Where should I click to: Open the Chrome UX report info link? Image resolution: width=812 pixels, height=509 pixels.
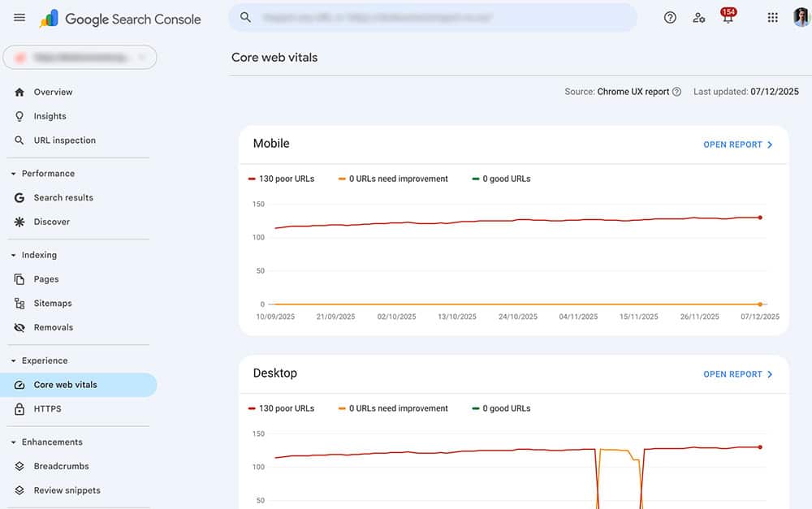(678, 92)
